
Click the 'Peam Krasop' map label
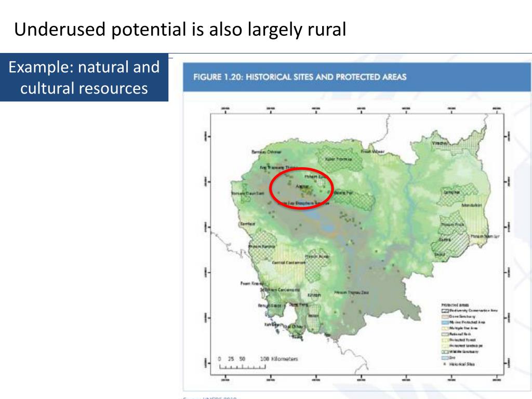point(252,283)
